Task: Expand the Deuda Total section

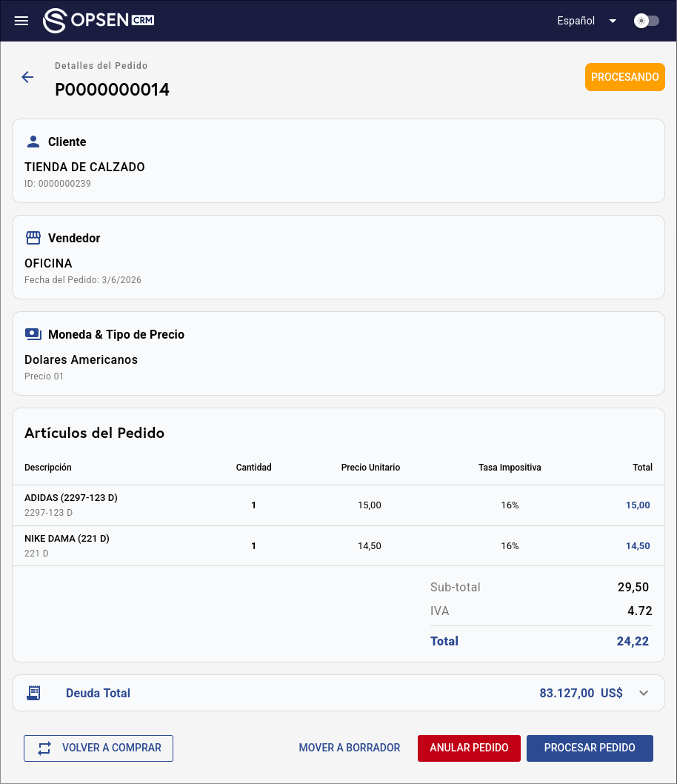Action: 644,693
